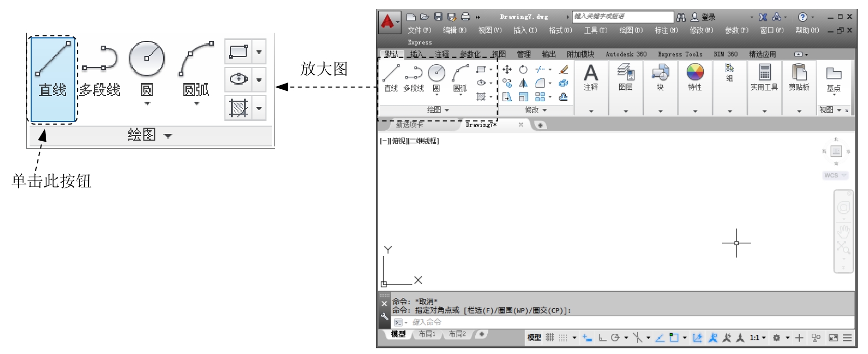Switch to the 管理 ribbon tab
Viewport: 868px width, 354px height.
coord(524,54)
